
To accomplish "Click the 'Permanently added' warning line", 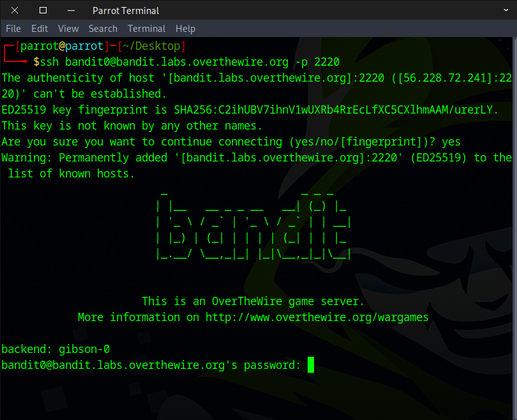I will coord(255,158).
